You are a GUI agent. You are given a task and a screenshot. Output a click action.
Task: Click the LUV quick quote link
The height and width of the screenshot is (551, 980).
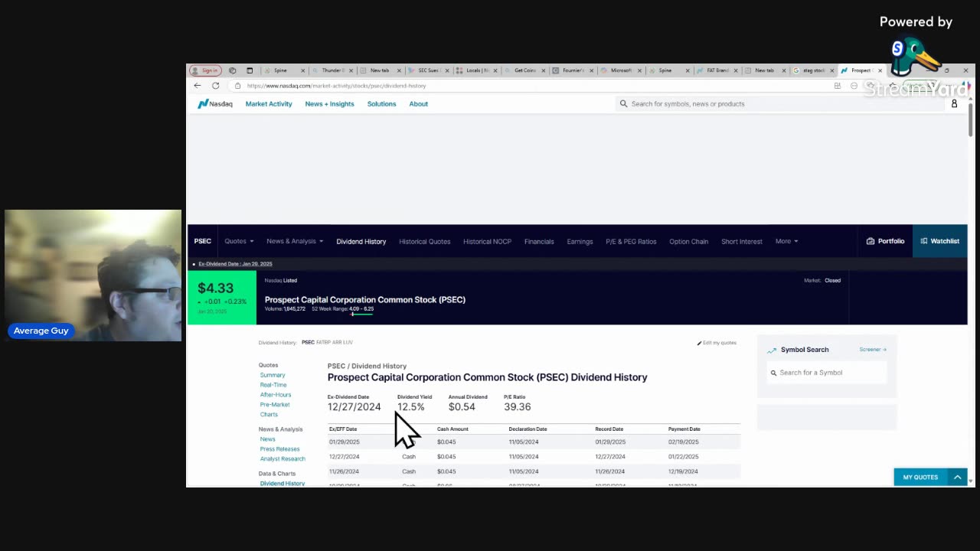[348, 342]
